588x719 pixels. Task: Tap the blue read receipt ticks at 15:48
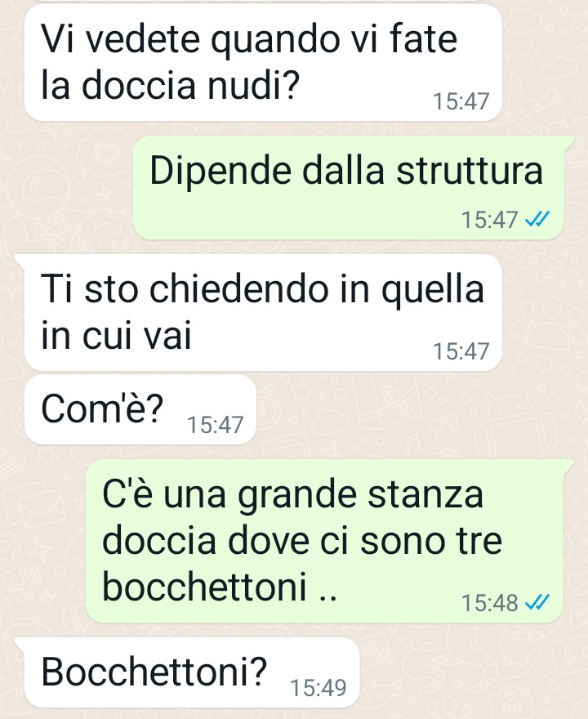click(537, 602)
